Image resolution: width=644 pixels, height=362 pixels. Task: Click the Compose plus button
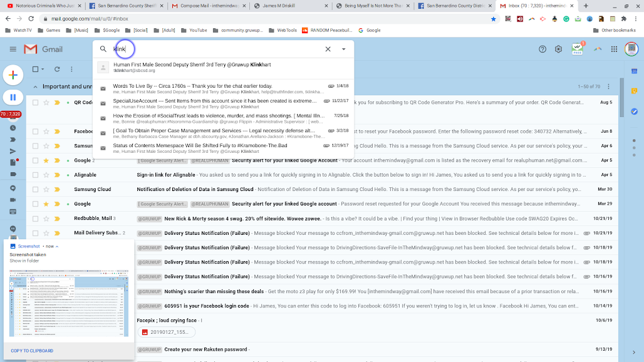(13, 75)
